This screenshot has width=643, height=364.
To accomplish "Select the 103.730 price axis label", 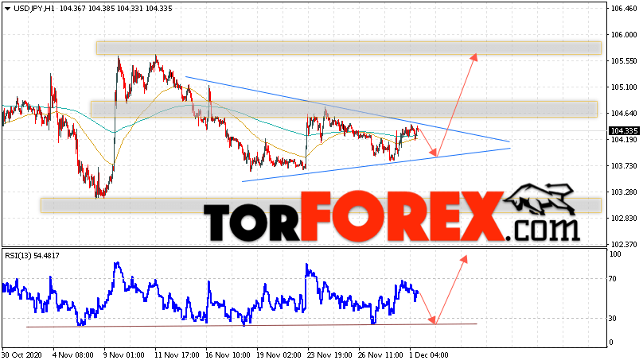I will 624,166.
